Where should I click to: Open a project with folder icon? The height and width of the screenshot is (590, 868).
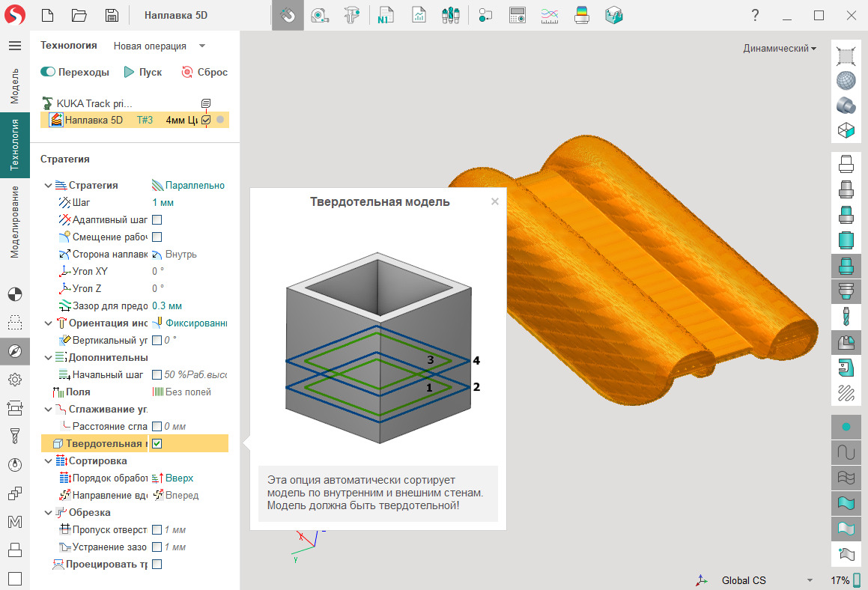click(x=79, y=15)
